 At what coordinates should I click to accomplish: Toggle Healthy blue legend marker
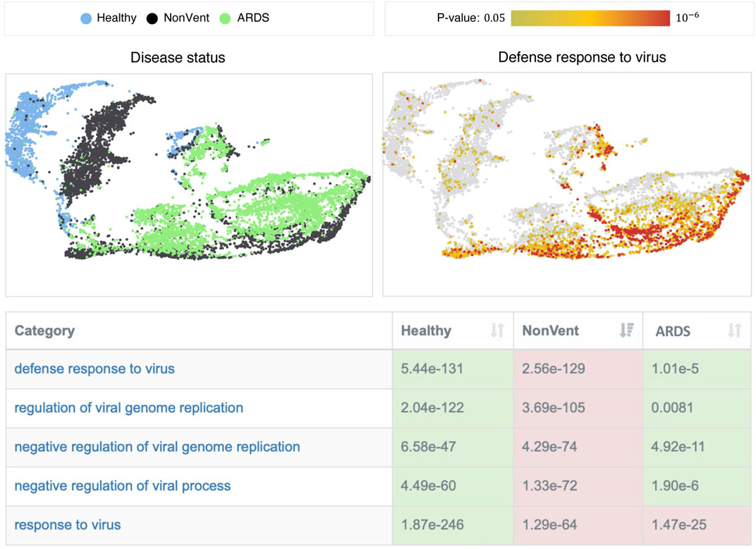click(86, 19)
